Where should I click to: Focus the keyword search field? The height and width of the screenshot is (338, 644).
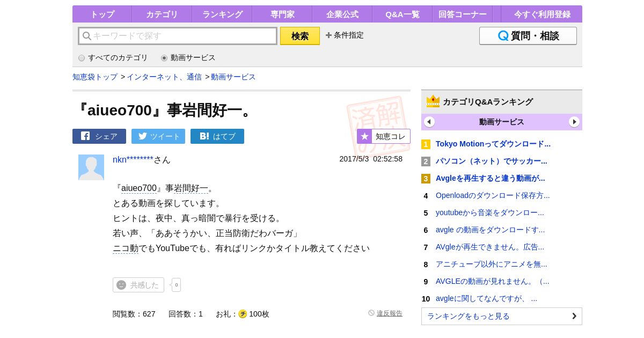[178, 36]
